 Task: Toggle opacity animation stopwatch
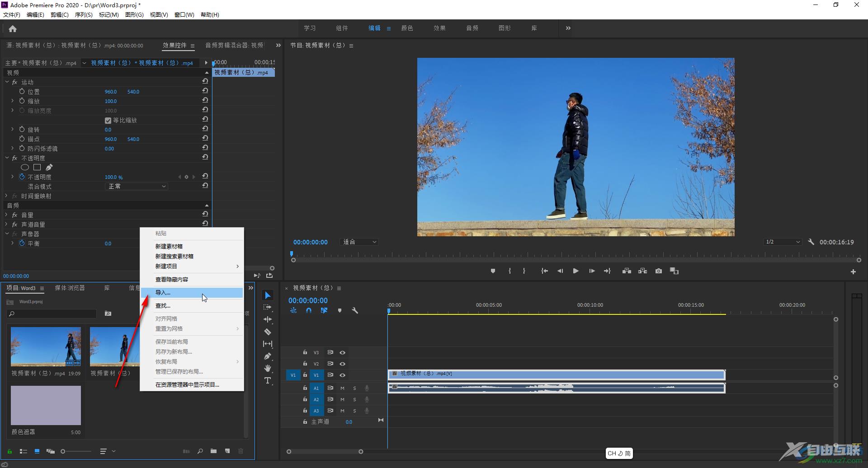click(22, 177)
